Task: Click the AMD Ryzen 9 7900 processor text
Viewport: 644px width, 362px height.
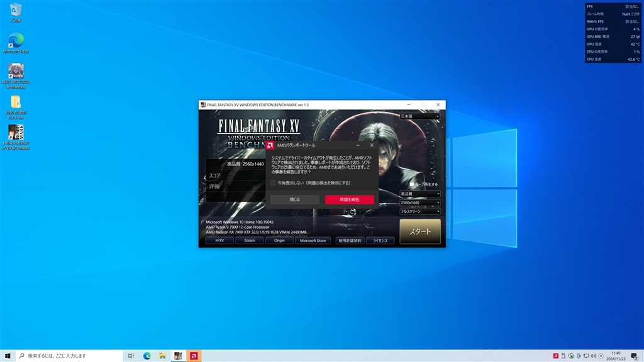Action: pyautogui.click(x=237, y=227)
